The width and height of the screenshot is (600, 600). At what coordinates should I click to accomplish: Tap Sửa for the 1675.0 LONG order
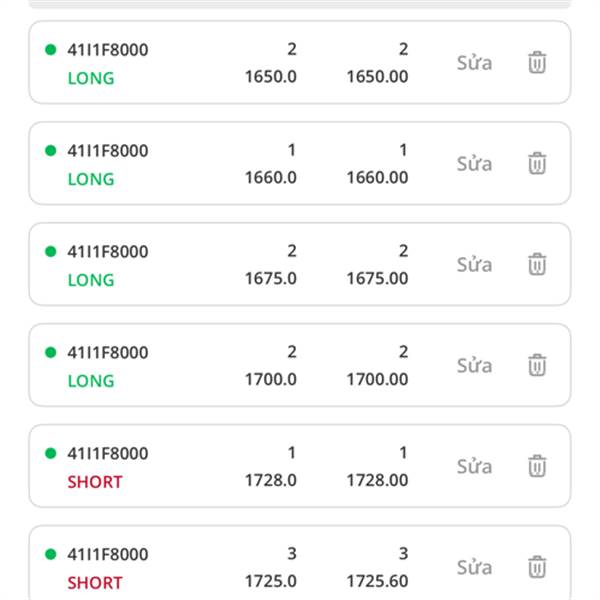pos(474,265)
